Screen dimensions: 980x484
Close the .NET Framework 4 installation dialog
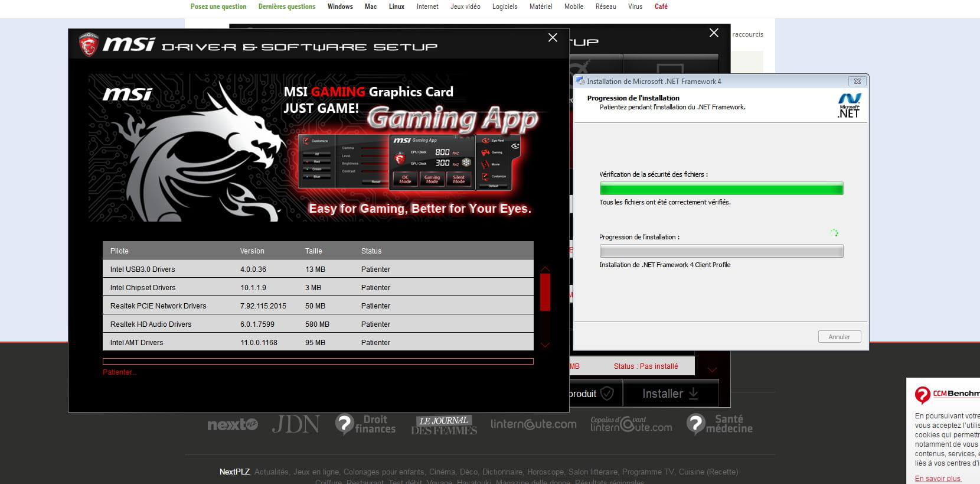[x=857, y=81]
